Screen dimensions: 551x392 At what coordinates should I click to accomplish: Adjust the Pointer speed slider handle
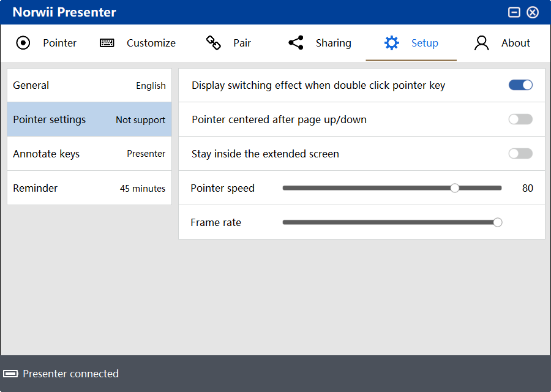click(455, 188)
